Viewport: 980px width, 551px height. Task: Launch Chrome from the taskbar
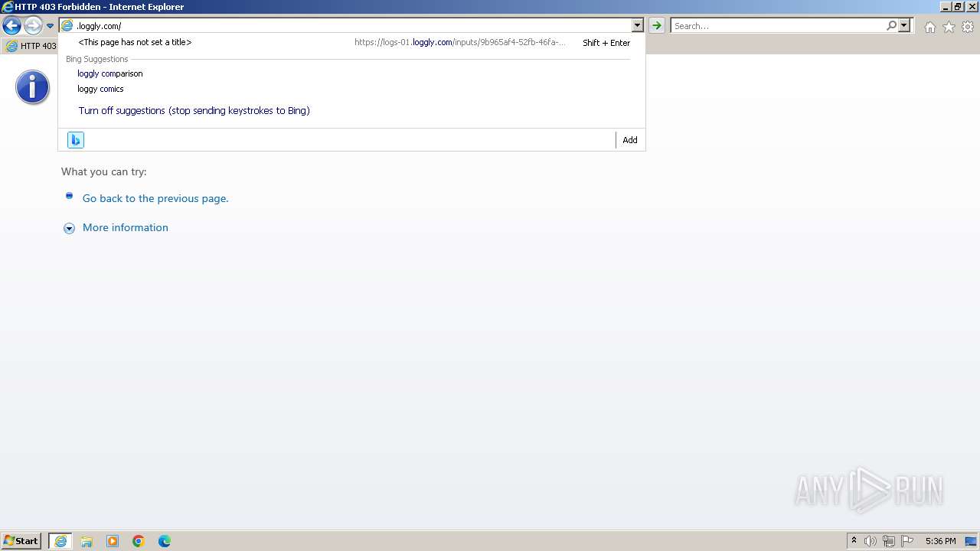click(x=139, y=541)
